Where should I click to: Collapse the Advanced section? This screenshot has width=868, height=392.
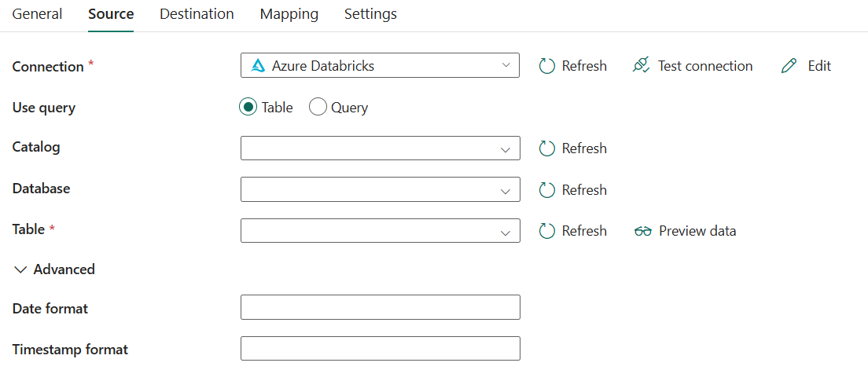(x=54, y=269)
